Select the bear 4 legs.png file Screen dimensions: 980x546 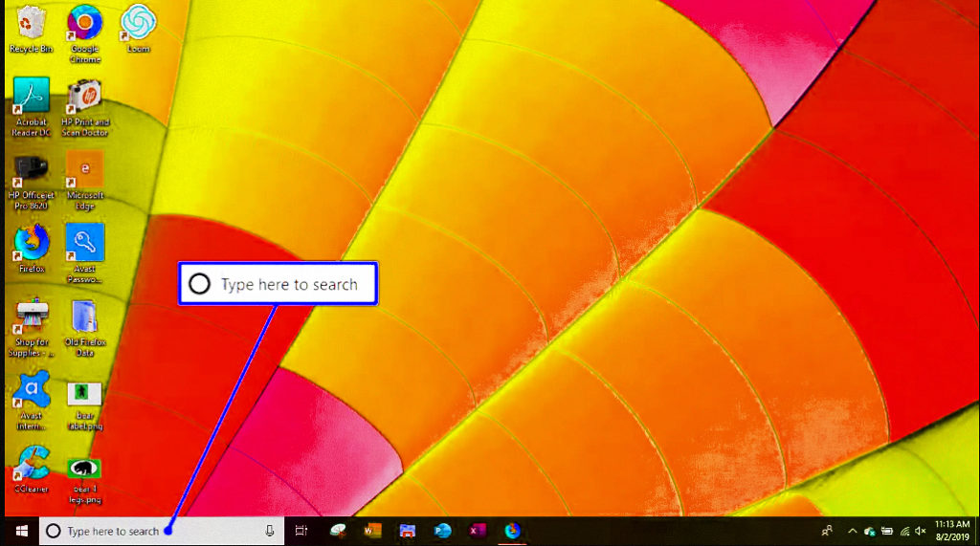point(85,481)
